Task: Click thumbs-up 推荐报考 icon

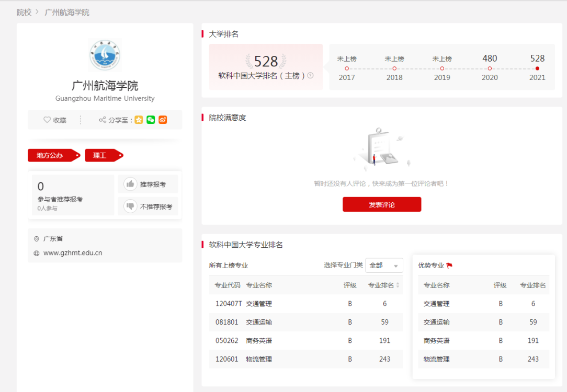Action: pyautogui.click(x=130, y=185)
